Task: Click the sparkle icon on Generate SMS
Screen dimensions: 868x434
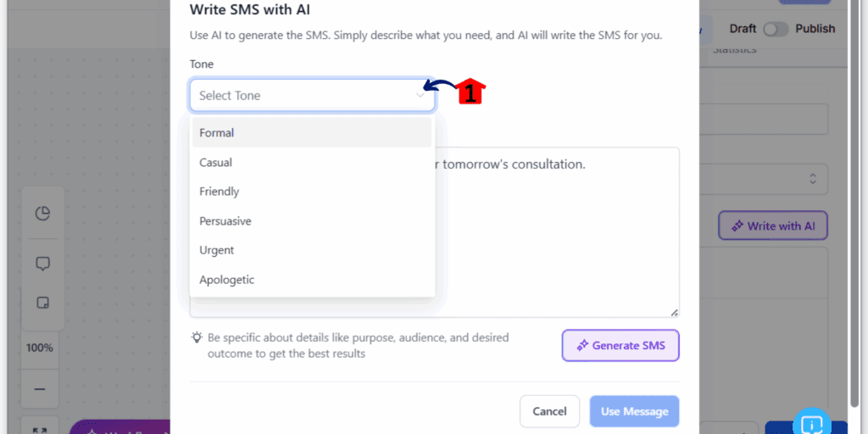Action: 581,346
